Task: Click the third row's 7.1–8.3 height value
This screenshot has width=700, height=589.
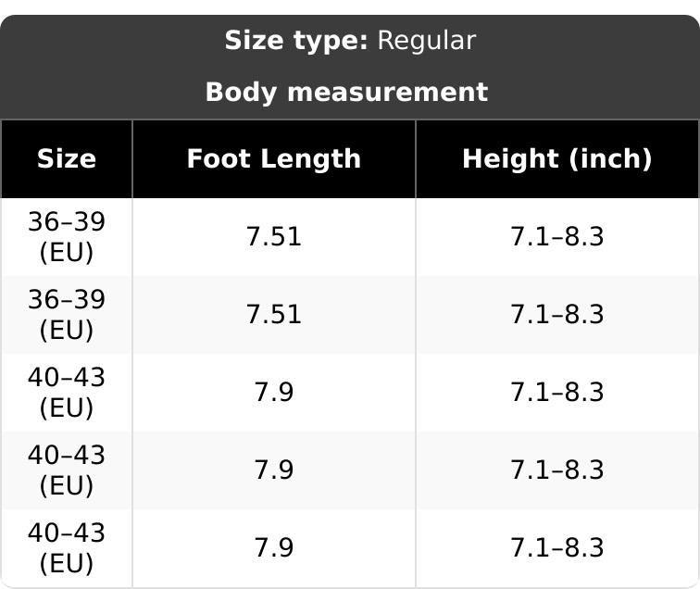Action: coord(557,392)
